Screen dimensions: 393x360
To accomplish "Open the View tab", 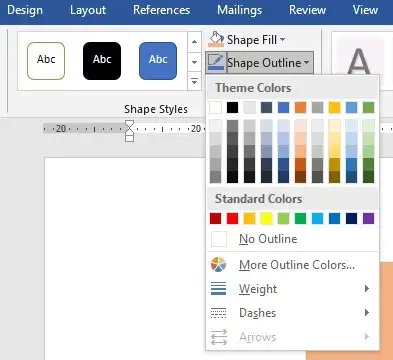I will (365, 10).
